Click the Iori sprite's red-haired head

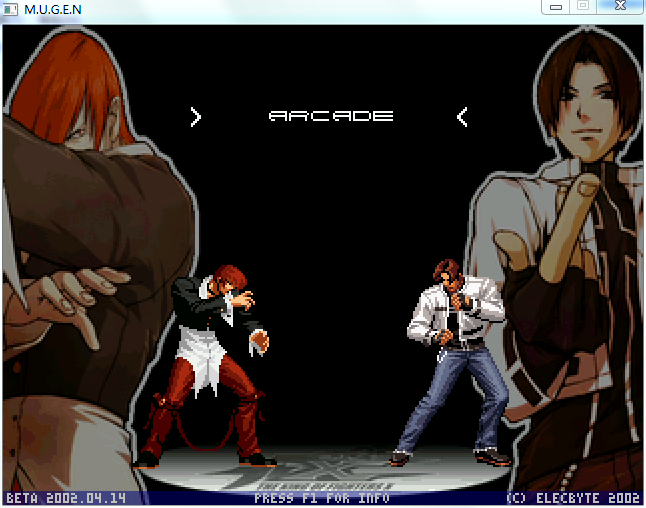click(229, 278)
